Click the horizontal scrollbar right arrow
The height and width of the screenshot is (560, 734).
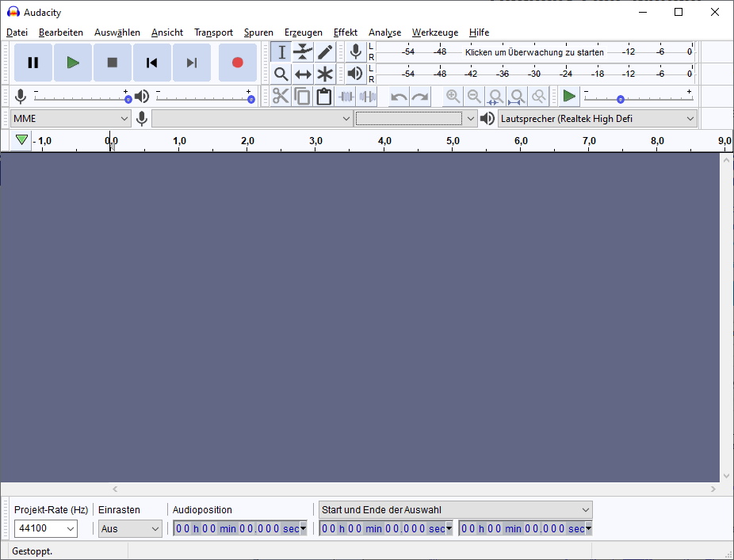pyautogui.click(x=713, y=489)
